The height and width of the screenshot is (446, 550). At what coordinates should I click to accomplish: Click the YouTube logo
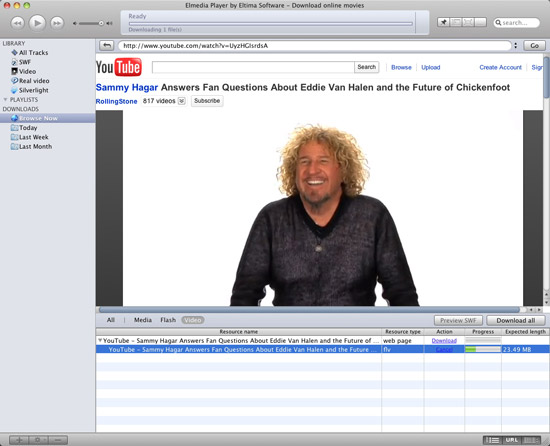pos(119,67)
